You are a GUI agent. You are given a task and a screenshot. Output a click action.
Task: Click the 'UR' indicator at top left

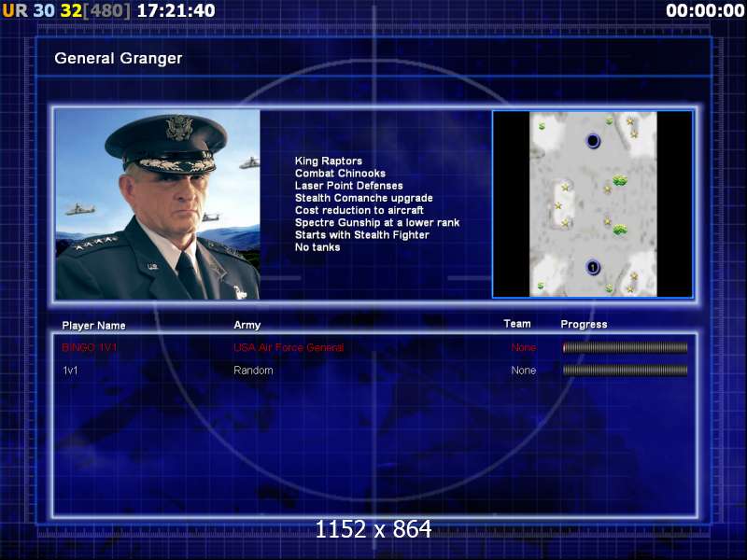point(15,10)
